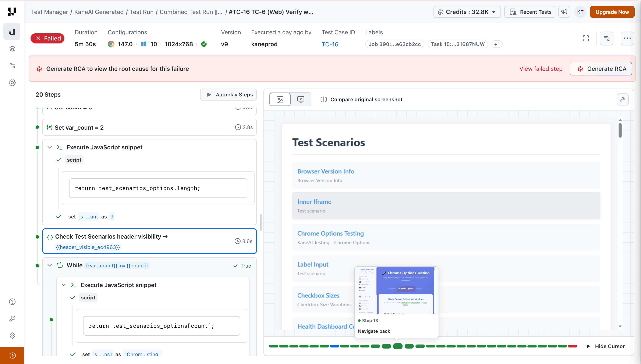Collapse the While loop step
This screenshot has width=641, height=364.
click(x=50, y=265)
